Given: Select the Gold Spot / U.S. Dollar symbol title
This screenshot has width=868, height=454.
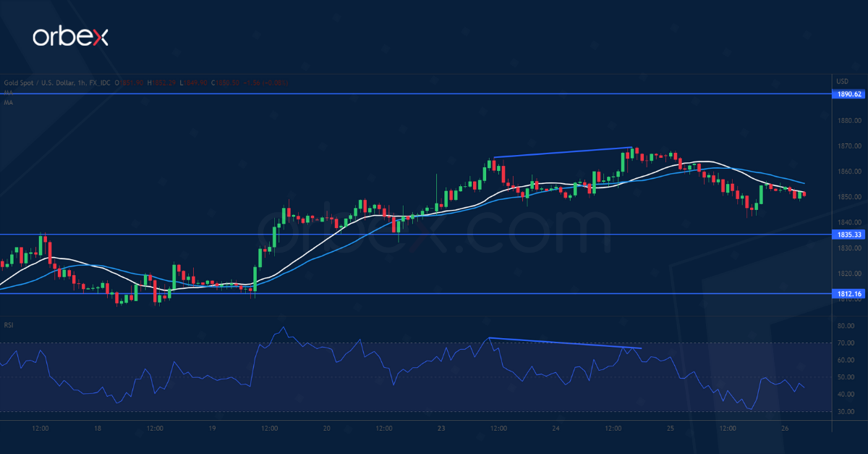Looking at the screenshot, I should [x=37, y=84].
